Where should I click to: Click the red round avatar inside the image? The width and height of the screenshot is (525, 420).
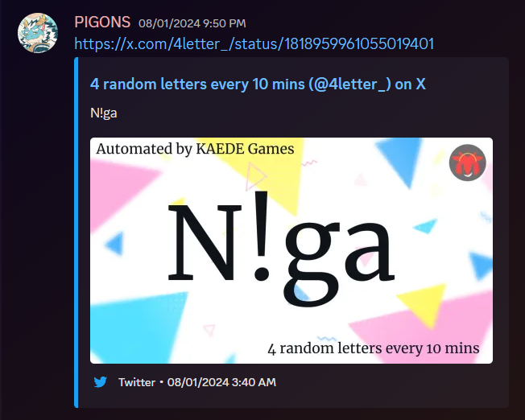(467, 163)
